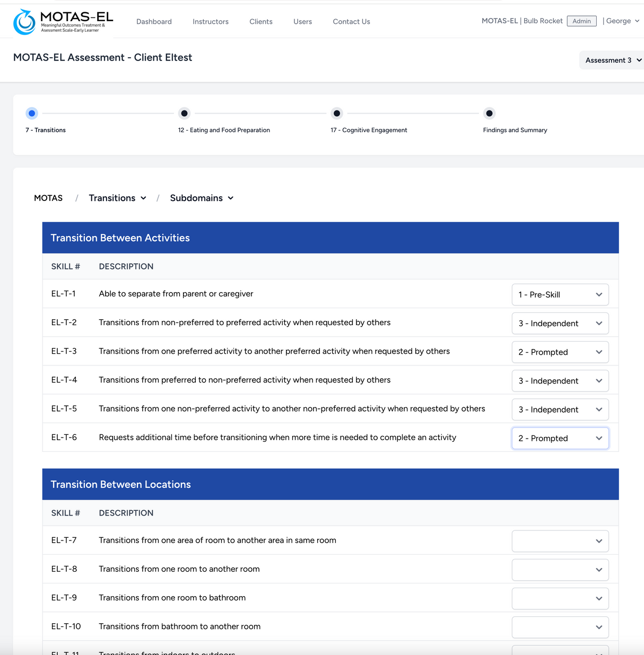Viewport: 644px width, 655px height.
Task: Click the Admin badge button
Action: [x=581, y=21]
